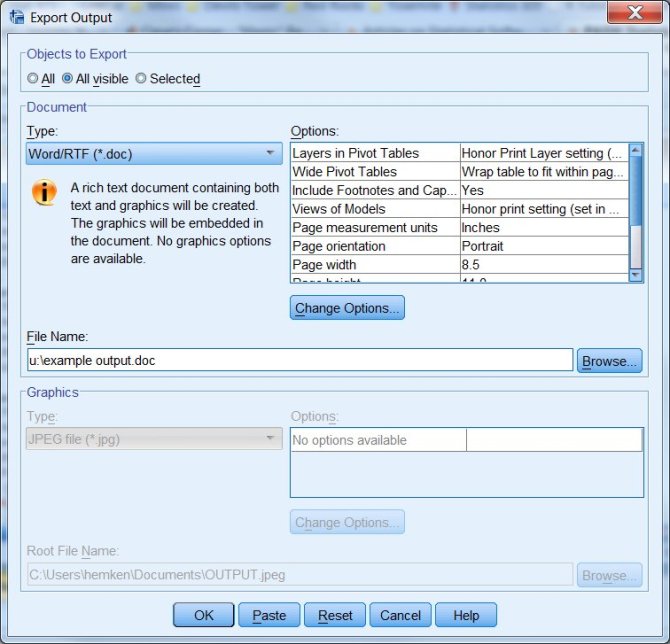Click the information icon beside document description
This screenshot has width=670, height=644.
tap(45, 193)
